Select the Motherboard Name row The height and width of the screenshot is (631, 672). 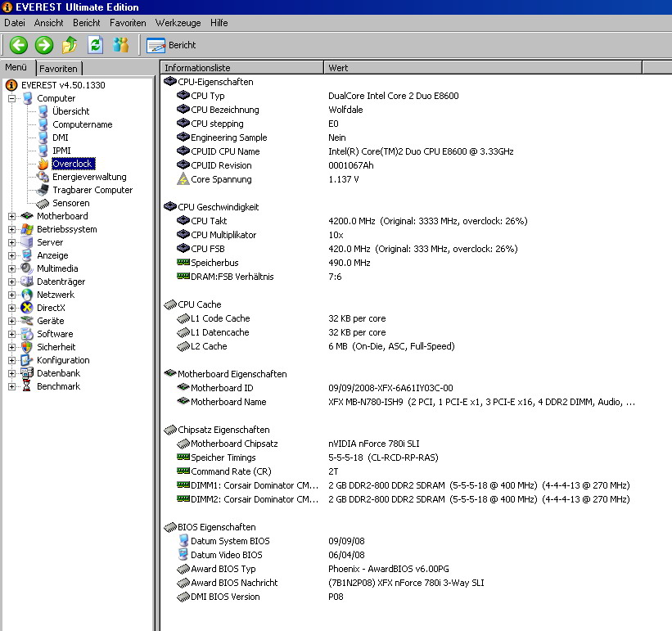pyautogui.click(x=406, y=402)
